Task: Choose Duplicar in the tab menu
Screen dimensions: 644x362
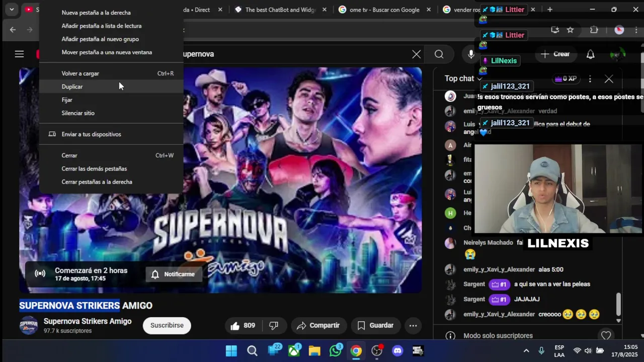Action: 111,86
